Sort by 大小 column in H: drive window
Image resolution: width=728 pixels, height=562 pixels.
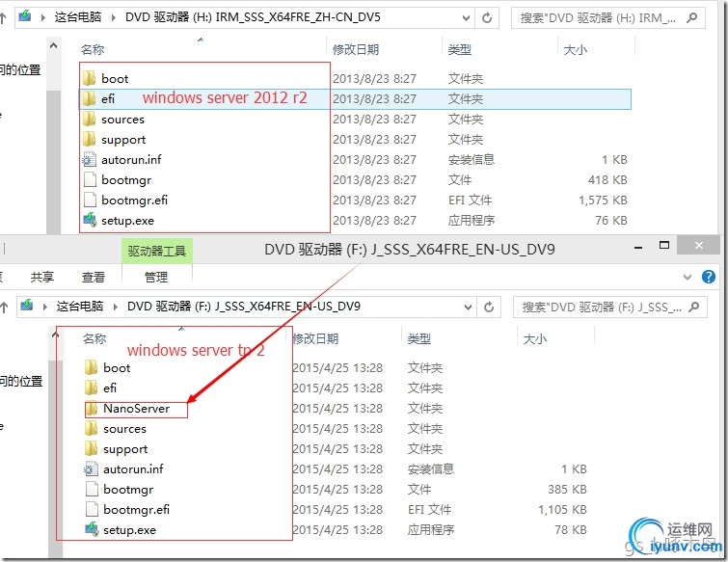(576, 49)
